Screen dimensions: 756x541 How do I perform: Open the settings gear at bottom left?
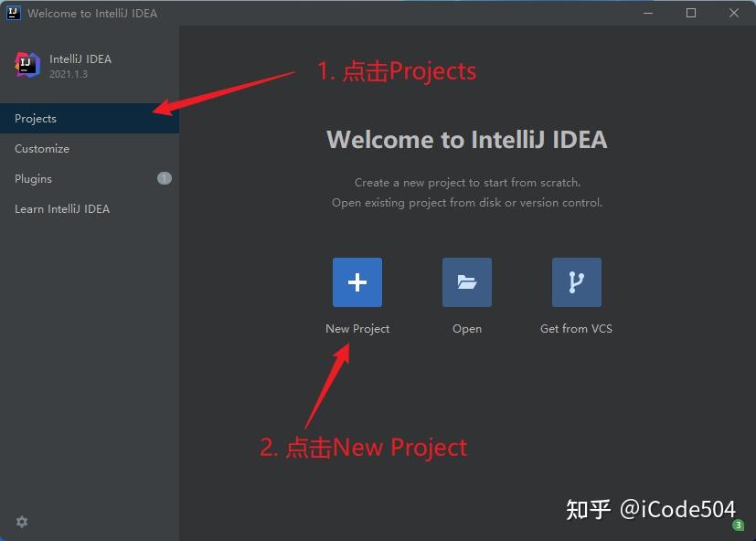21,522
